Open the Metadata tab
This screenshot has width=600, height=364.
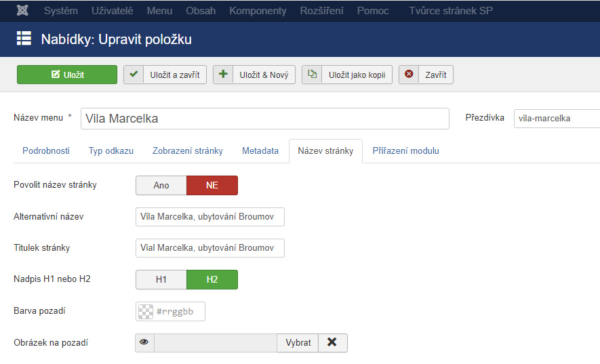(260, 151)
